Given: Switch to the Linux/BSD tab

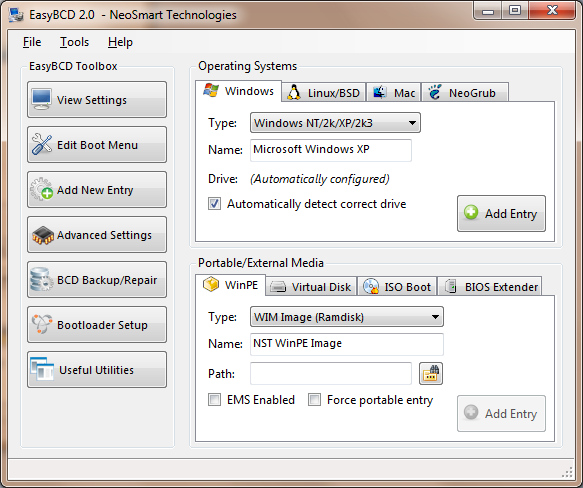Looking at the screenshot, I should [x=323, y=92].
